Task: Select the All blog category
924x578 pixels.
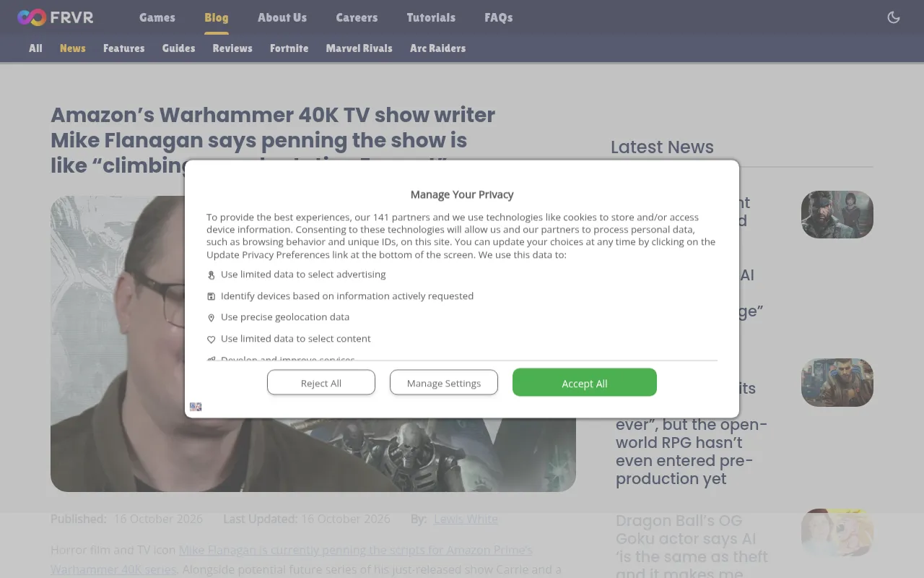Action: pos(35,48)
